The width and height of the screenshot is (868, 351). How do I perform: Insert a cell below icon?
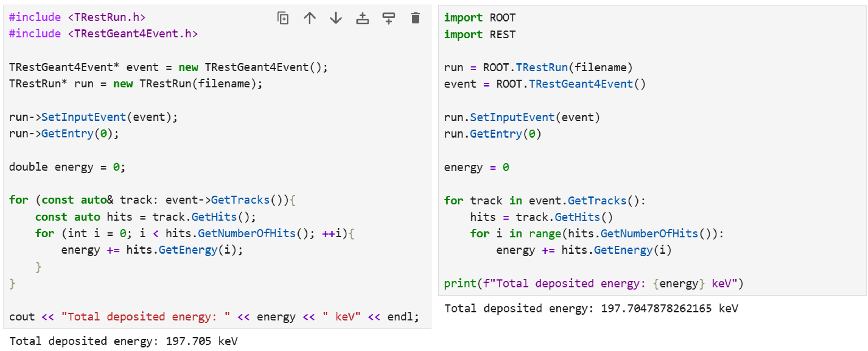pyautogui.click(x=389, y=18)
